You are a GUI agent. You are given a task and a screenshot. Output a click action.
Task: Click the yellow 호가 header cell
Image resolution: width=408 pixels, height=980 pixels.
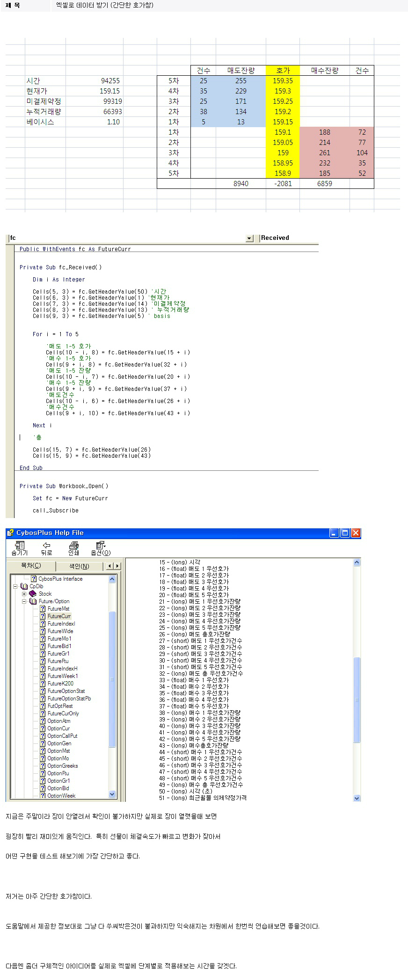283,71
